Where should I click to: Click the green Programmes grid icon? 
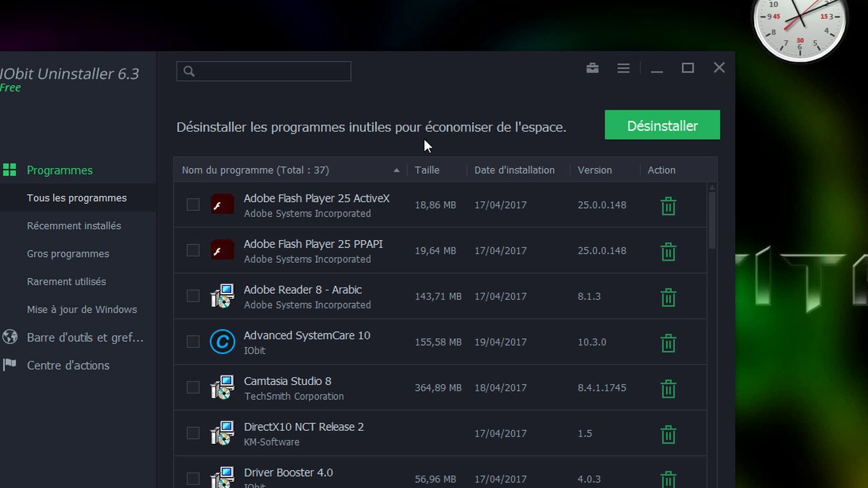(9, 170)
